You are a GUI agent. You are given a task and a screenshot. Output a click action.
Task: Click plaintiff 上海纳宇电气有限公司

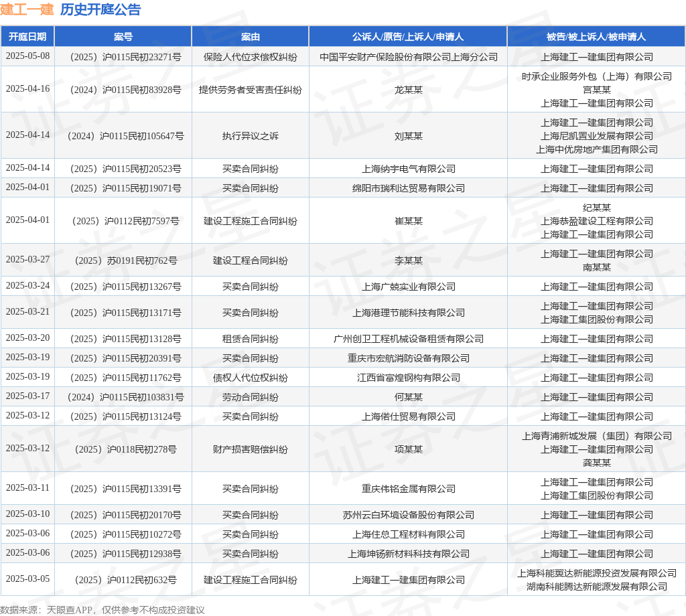point(408,169)
